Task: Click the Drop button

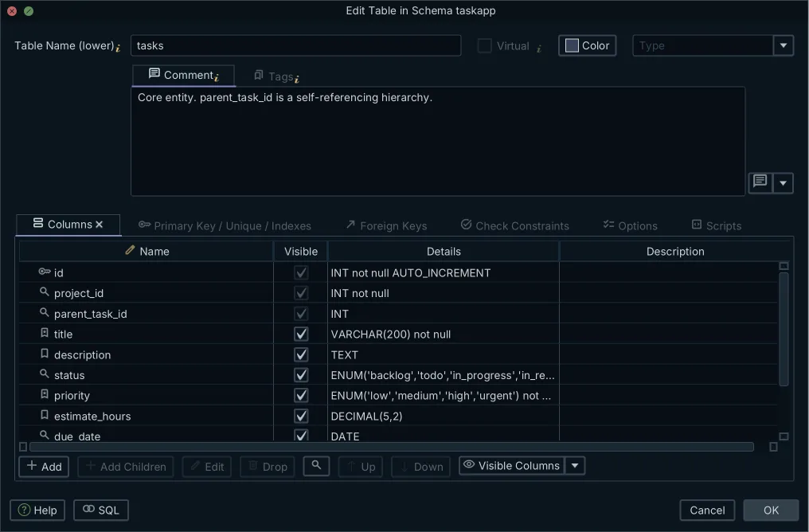Action: [268, 467]
